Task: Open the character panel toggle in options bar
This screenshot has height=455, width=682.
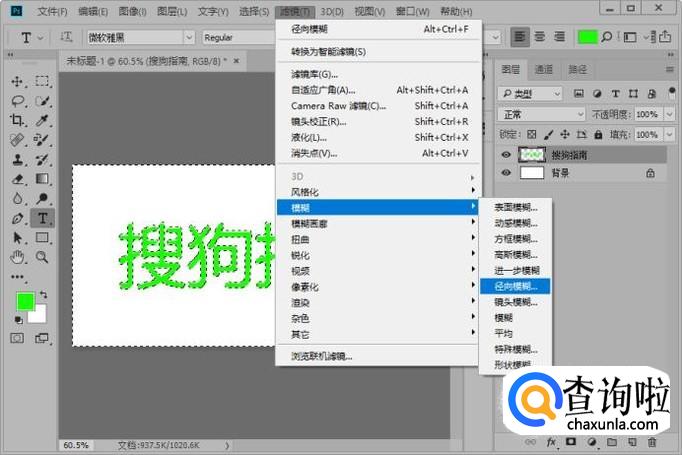Action: pyautogui.click(x=629, y=37)
